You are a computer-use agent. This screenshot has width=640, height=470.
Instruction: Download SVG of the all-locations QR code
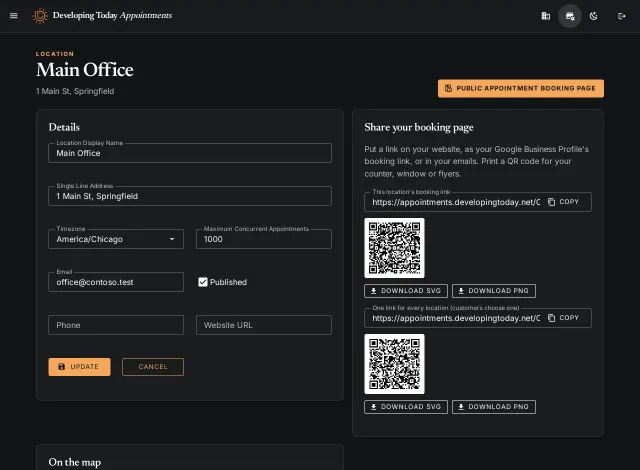406,407
